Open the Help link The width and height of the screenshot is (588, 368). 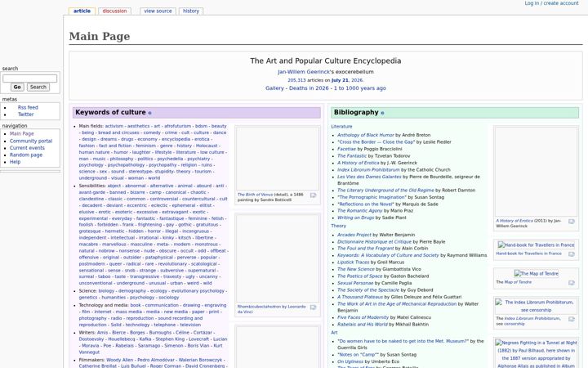click(x=15, y=162)
